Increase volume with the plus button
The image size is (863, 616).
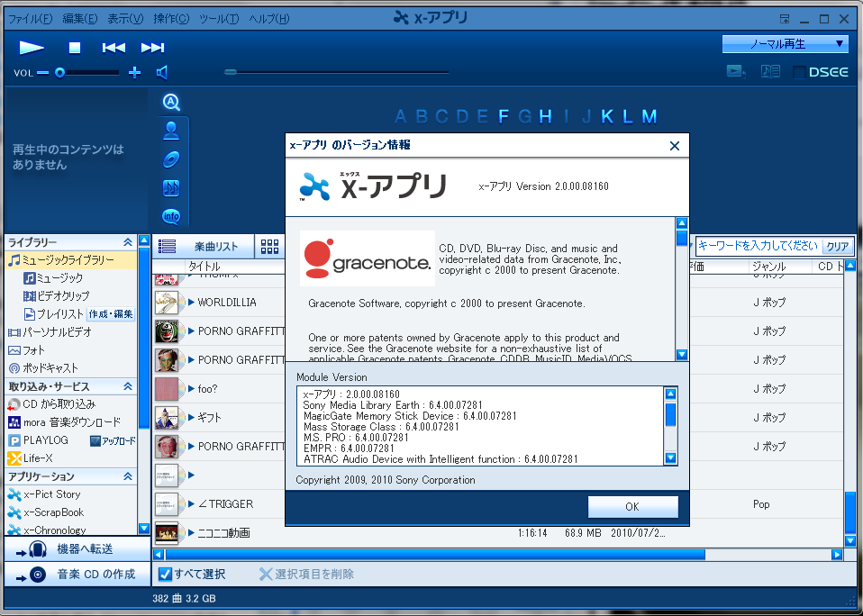coord(134,73)
